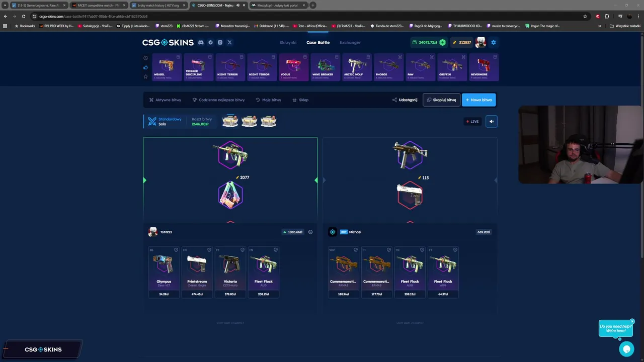Reload the page
Image resolution: width=644 pixels, height=362 pixels.
coord(23,16)
